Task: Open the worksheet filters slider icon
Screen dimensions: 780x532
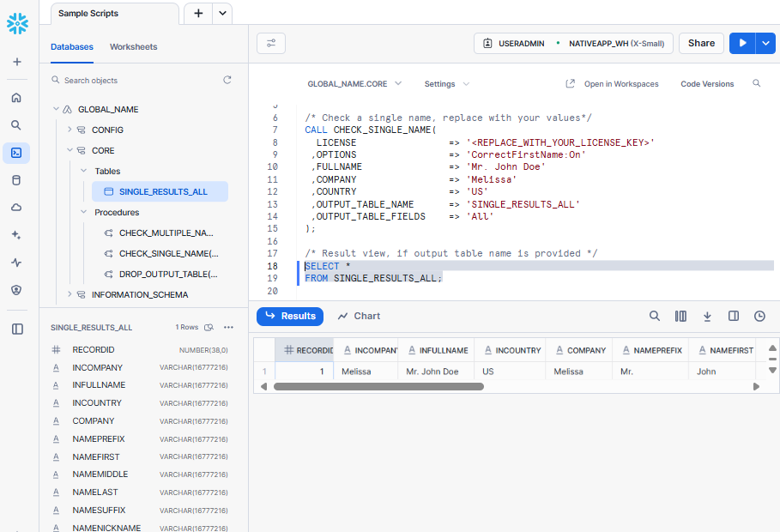Action: pos(271,43)
